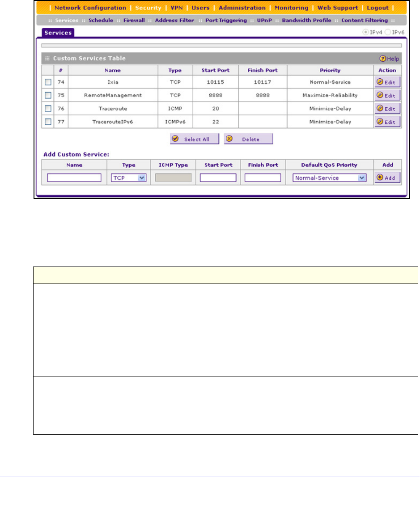
Task: Select the IPv6 radio button
Action: pyautogui.click(x=388, y=32)
